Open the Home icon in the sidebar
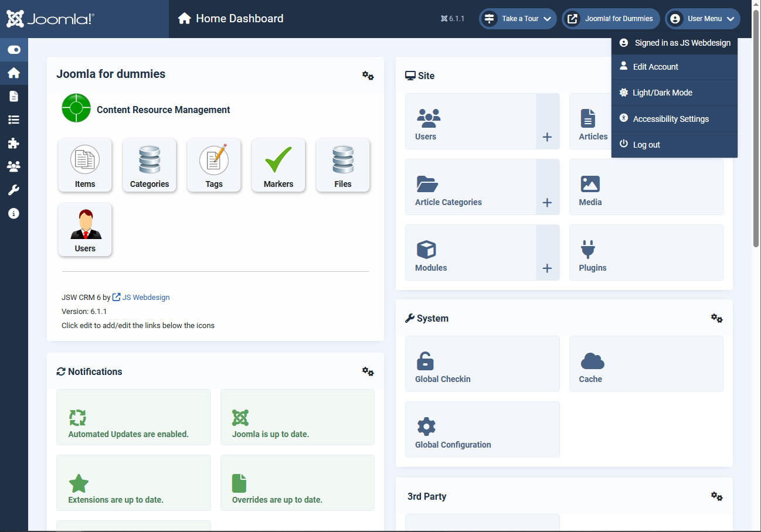This screenshot has width=761, height=532. [x=13, y=73]
